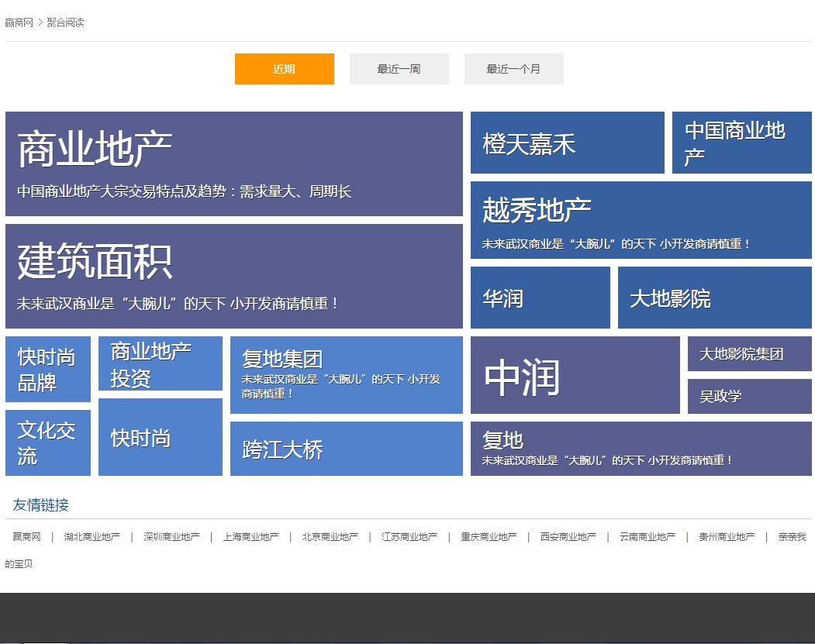Open the 跨江大桥 tile
This screenshot has height=644, width=815.
tap(346, 449)
